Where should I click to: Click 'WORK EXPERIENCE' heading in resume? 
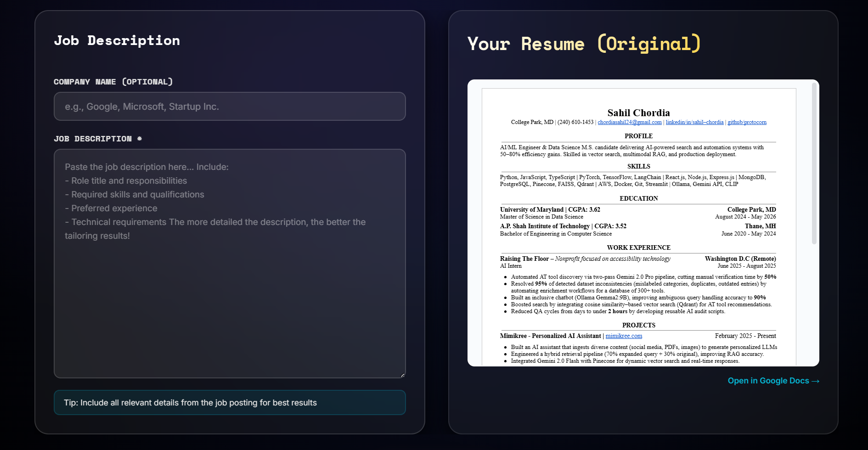pyautogui.click(x=638, y=247)
